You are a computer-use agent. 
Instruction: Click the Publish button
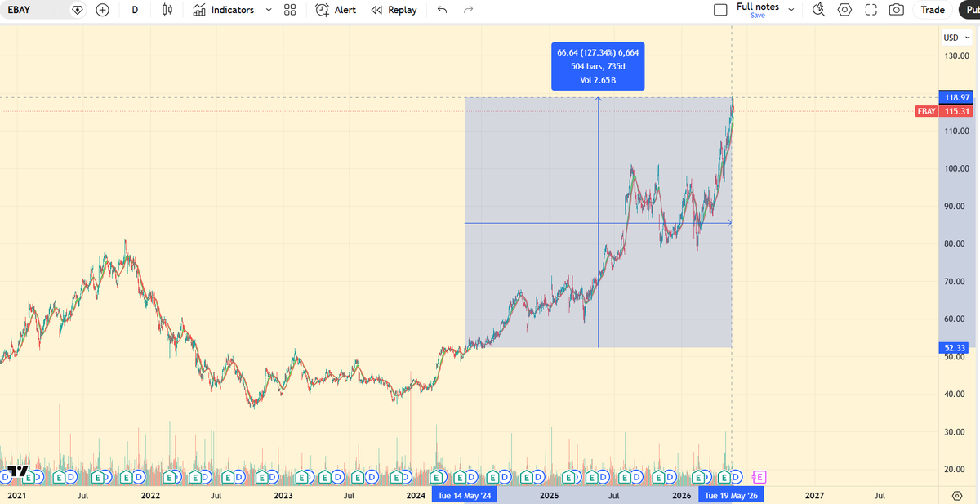point(969,10)
